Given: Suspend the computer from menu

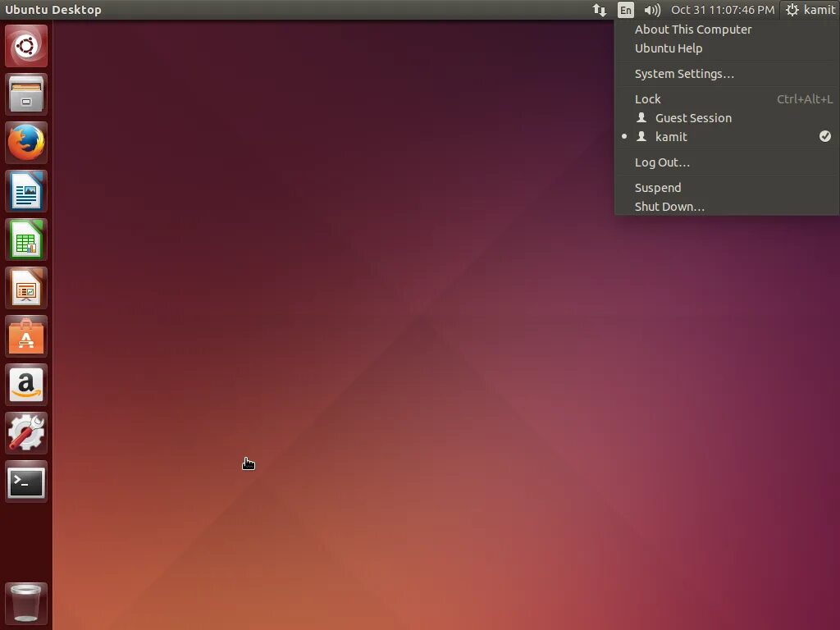Looking at the screenshot, I should coord(727,188).
